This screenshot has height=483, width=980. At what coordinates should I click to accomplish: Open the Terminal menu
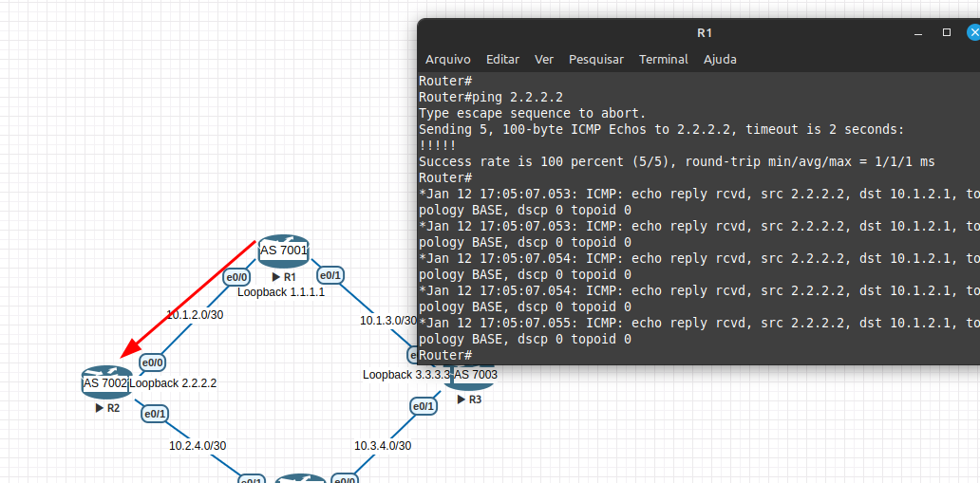click(664, 59)
